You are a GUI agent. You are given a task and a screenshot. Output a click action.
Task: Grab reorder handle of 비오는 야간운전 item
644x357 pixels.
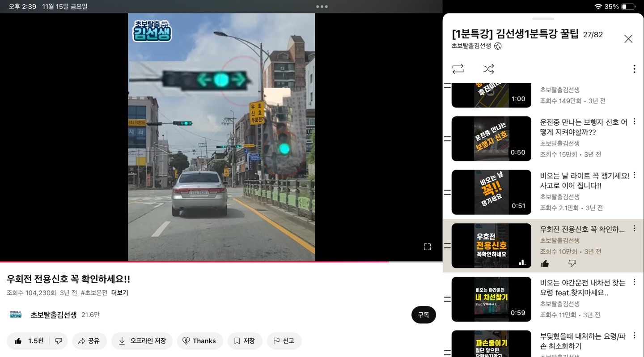click(447, 299)
